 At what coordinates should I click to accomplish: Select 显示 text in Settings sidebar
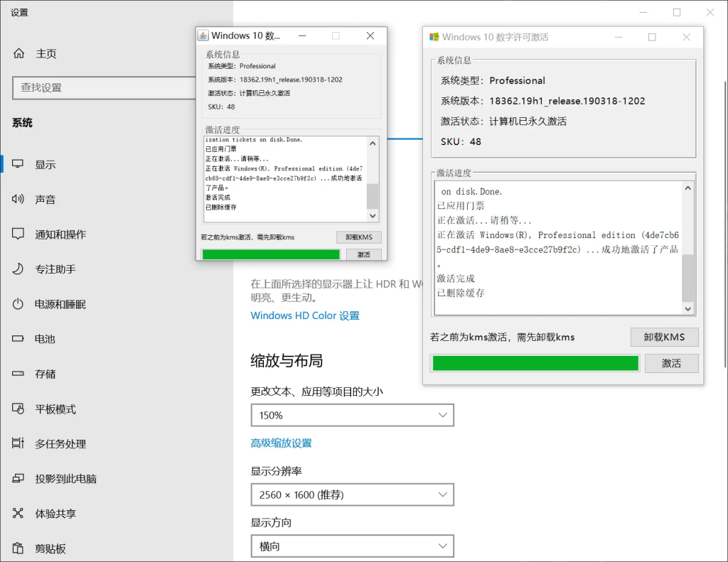pos(45,165)
